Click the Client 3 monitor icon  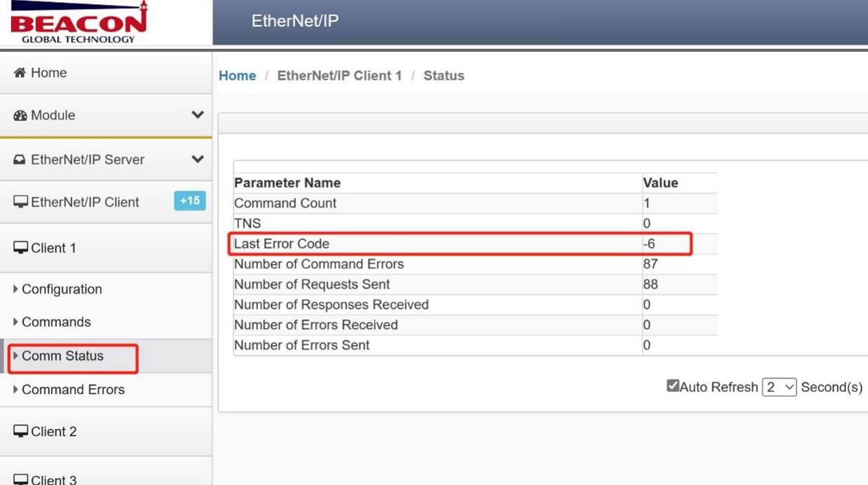pyautogui.click(x=20, y=479)
